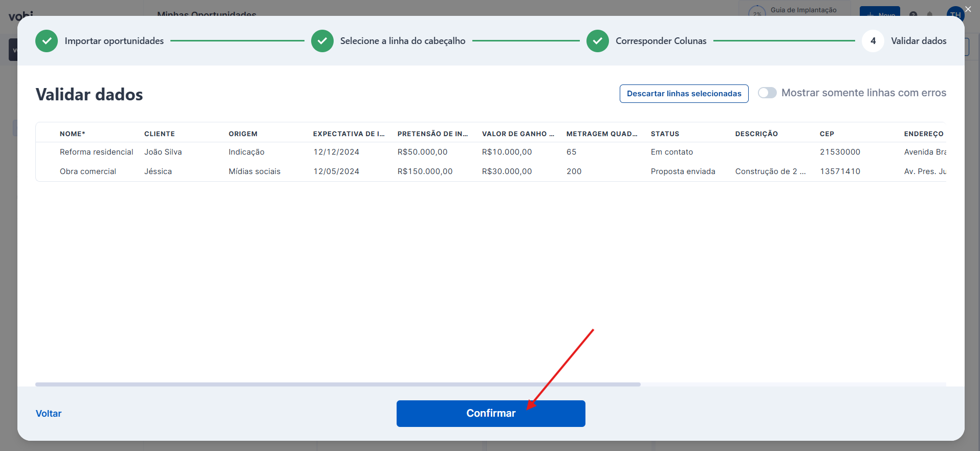Click the horizontal scrollbar under the table
Viewport: 980px width, 451px height.
(x=338, y=384)
